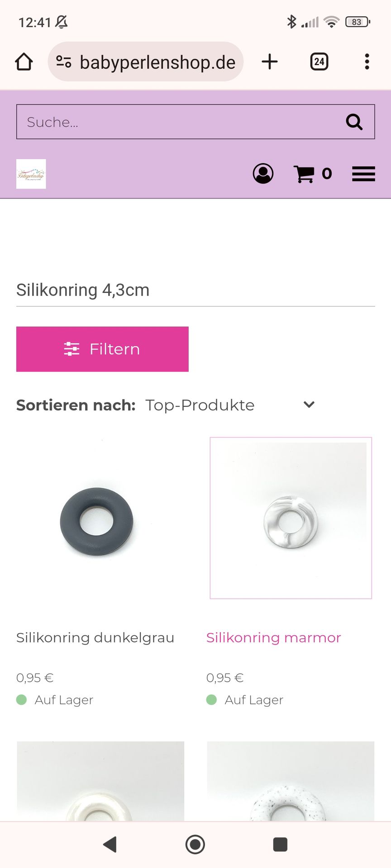
Task: Open the Filtern filter button
Action: pos(102,349)
